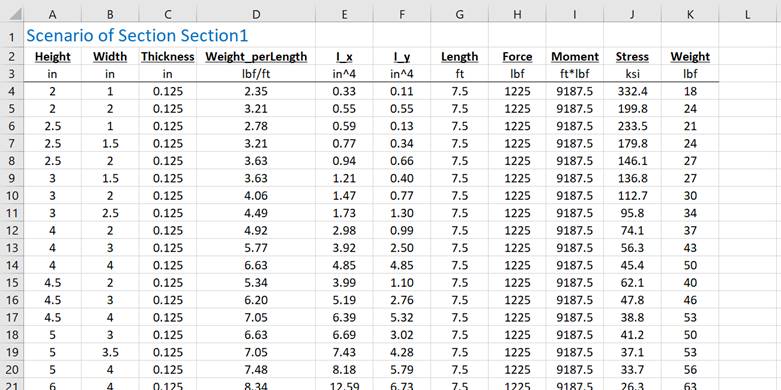Select stress value 74.1
781x390 pixels.
632,231
